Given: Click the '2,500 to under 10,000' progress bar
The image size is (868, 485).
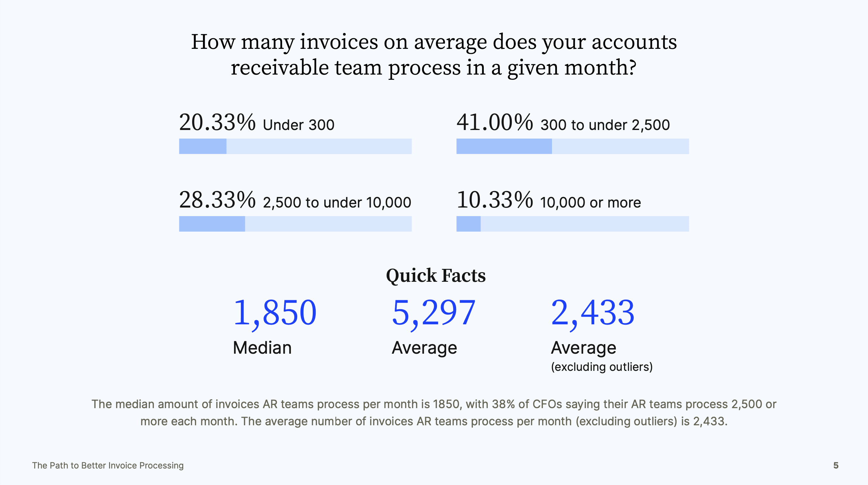Looking at the screenshot, I should pos(295,224).
